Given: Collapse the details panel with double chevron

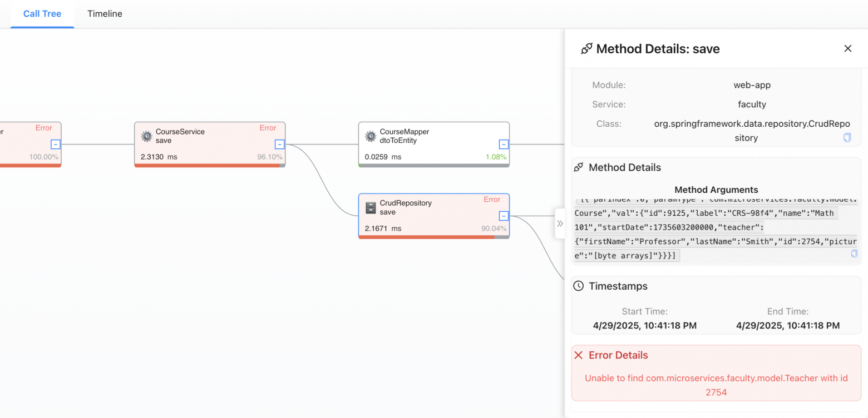Looking at the screenshot, I should click(x=560, y=223).
